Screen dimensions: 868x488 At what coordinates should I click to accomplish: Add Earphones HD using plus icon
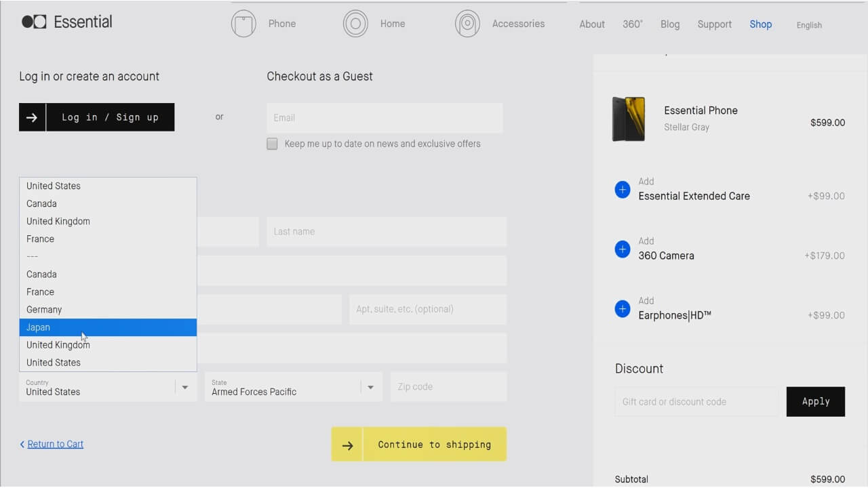(622, 309)
